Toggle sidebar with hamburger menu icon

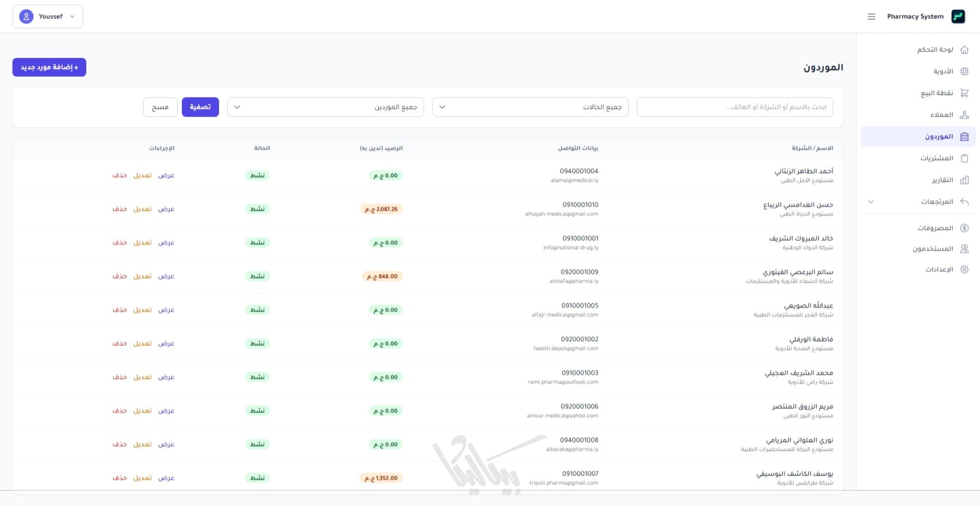click(x=871, y=16)
